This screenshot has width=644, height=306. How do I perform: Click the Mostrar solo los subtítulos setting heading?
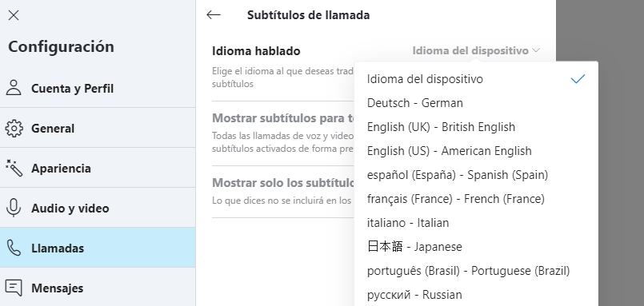click(283, 182)
